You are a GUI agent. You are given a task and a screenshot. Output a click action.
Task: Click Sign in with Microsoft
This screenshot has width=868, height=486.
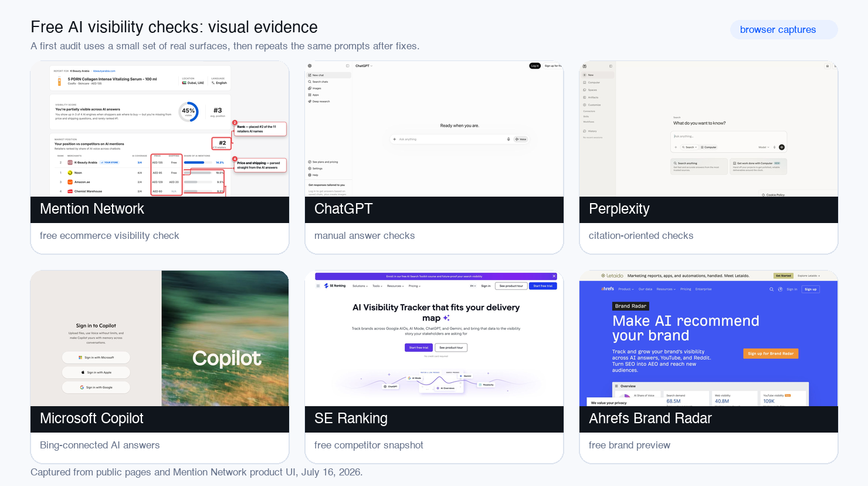(96, 357)
